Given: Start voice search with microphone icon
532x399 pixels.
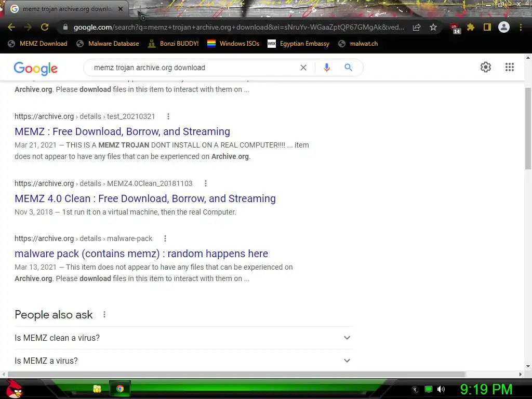Looking at the screenshot, I should coord(327,68).
